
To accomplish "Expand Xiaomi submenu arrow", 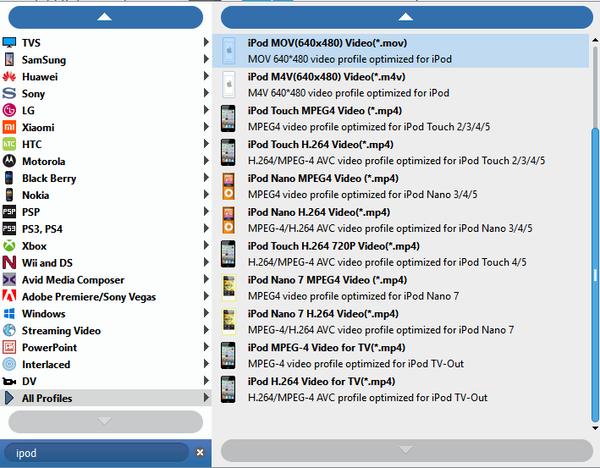I will point(206,127).
